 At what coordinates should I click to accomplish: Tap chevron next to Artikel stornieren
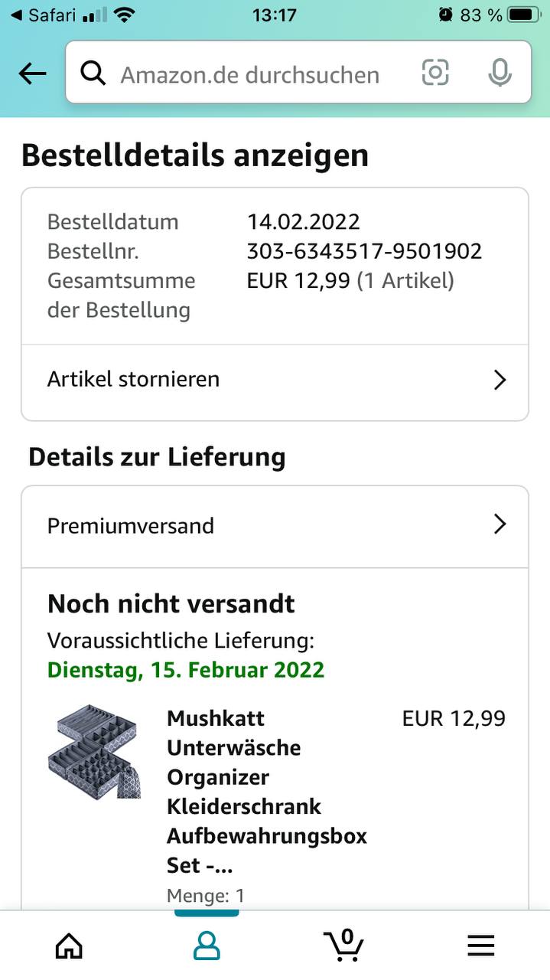tap(500, 380)
